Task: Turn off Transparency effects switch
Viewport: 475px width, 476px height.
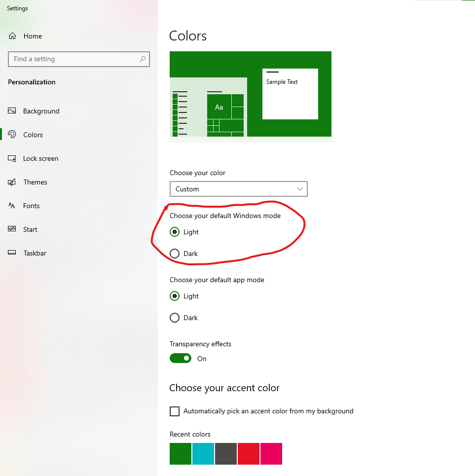Action: click(181, 358)
